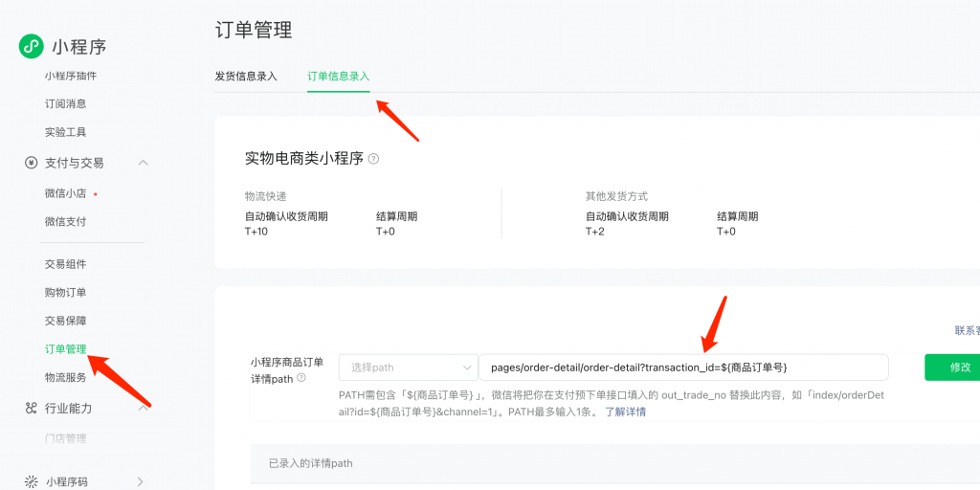Click the 行业能力 section icon
Viewport: 980px width, 490px height.
(x=31, y=409)
